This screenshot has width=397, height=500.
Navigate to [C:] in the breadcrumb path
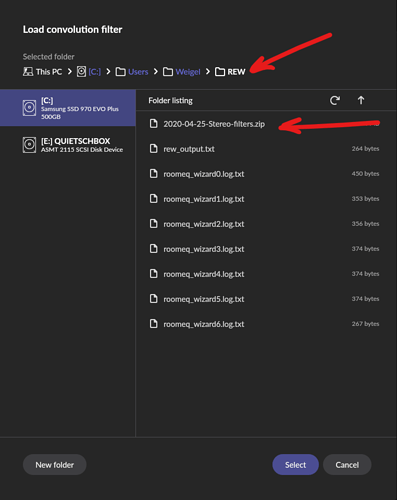tap(95, 72)
